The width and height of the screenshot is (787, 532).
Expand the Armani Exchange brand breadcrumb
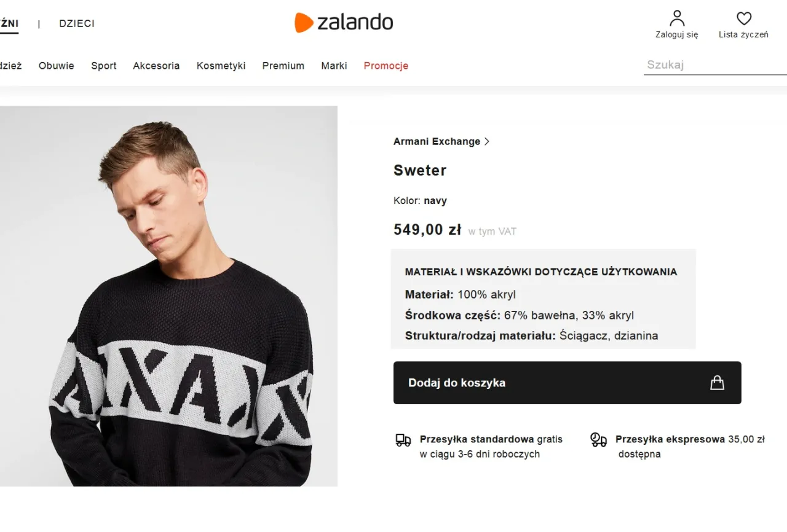[487, 141]
